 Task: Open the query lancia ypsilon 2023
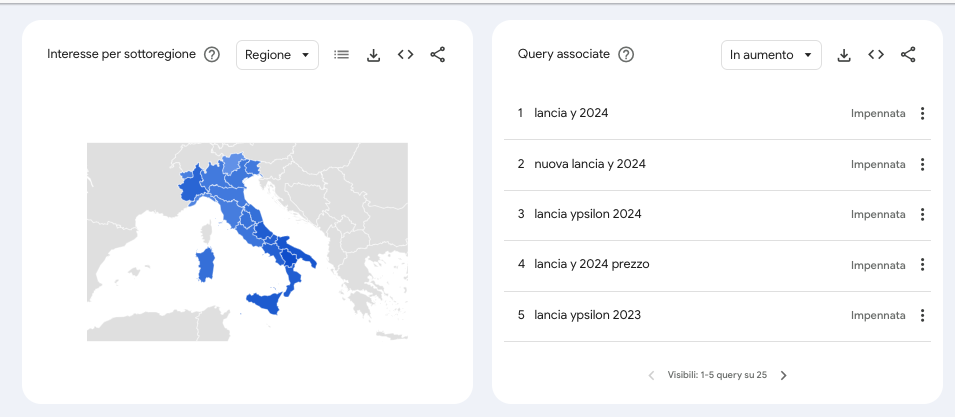(x=587, y=315)
